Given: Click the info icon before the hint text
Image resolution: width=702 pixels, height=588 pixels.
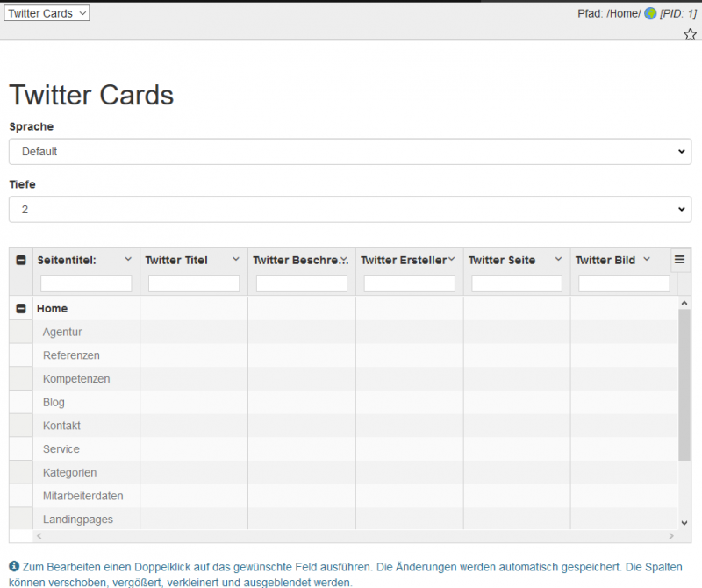Looking at the screenshot, I should pos(14,567).
